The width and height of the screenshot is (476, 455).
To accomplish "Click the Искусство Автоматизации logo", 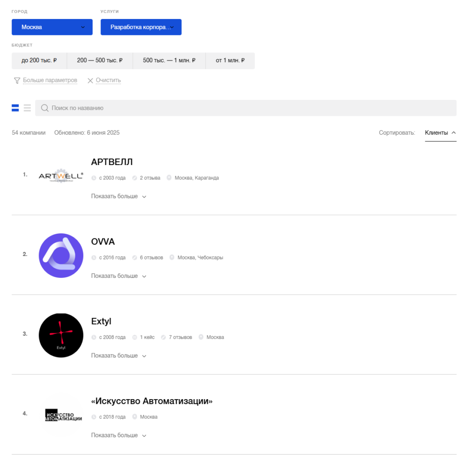I will click(63, 415).
